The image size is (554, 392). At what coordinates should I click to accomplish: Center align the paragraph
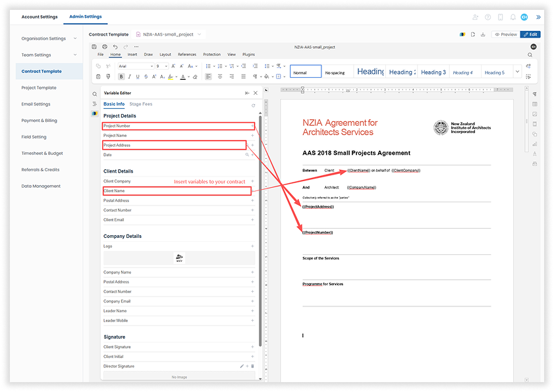point(220,76)
